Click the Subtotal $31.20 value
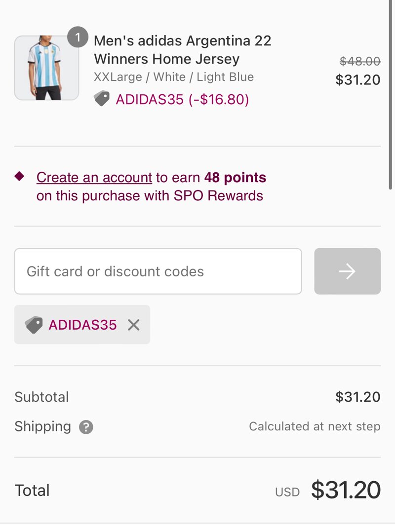Image resolution: width=395 pixels, height=532 pixels. (x=357, y=397)
